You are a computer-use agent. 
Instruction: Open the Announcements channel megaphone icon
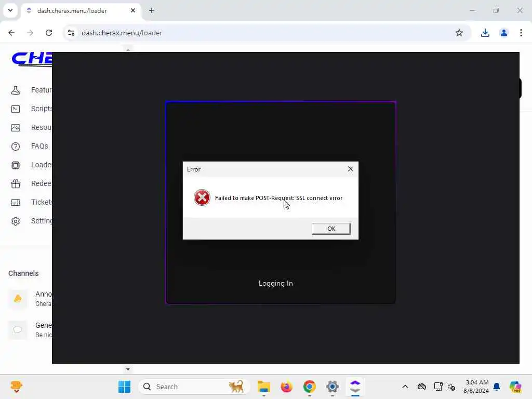coord(18,298)
